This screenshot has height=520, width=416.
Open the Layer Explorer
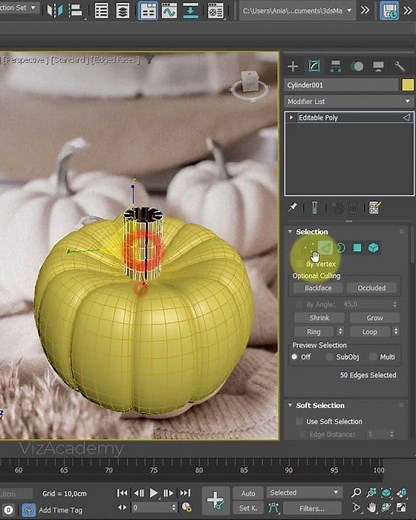(123, 11)
